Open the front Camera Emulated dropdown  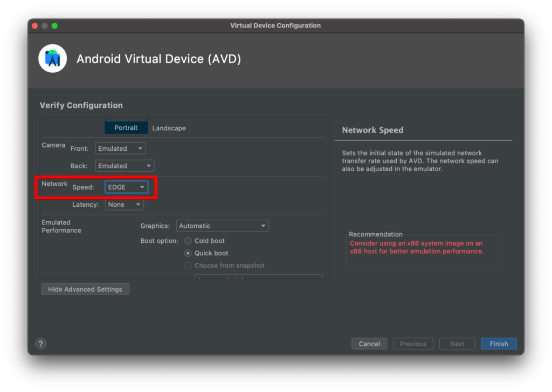[x=120, y=148]
